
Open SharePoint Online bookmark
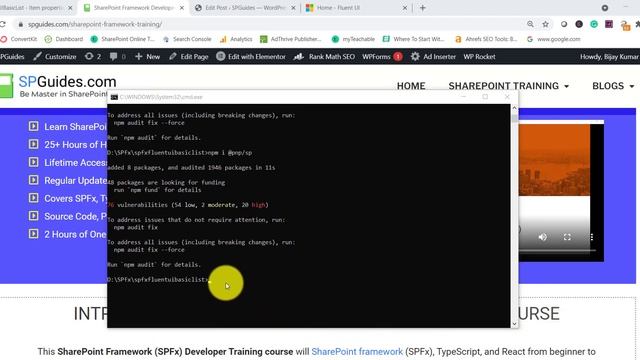tap(123, 39)
